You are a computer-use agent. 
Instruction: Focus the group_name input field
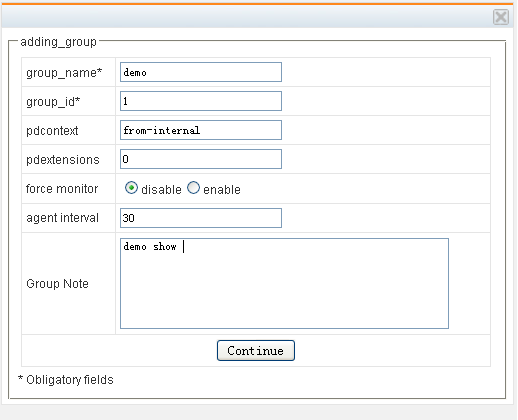[x=201, y=72]
